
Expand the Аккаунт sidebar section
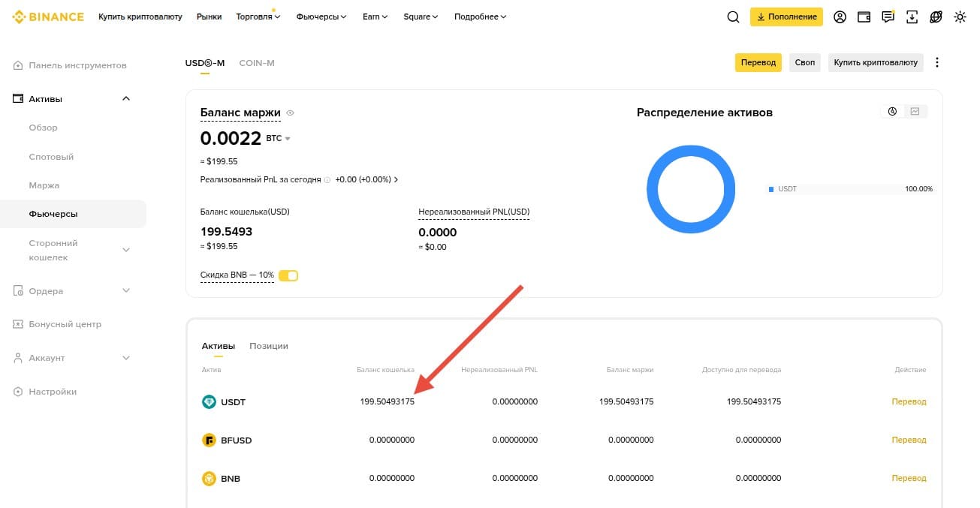126,358
